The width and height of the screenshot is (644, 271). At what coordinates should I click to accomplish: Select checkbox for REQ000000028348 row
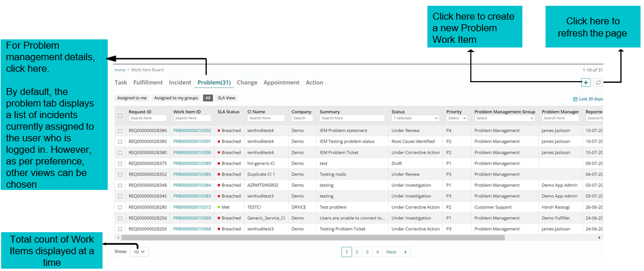point(120,185)
